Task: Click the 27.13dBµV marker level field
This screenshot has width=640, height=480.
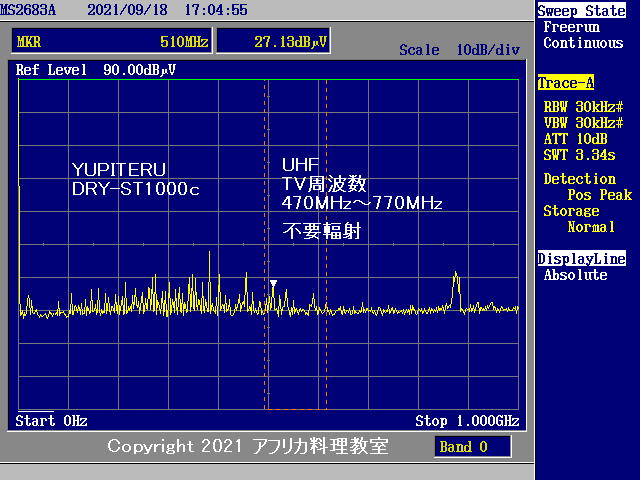Action: coord(273,41)
